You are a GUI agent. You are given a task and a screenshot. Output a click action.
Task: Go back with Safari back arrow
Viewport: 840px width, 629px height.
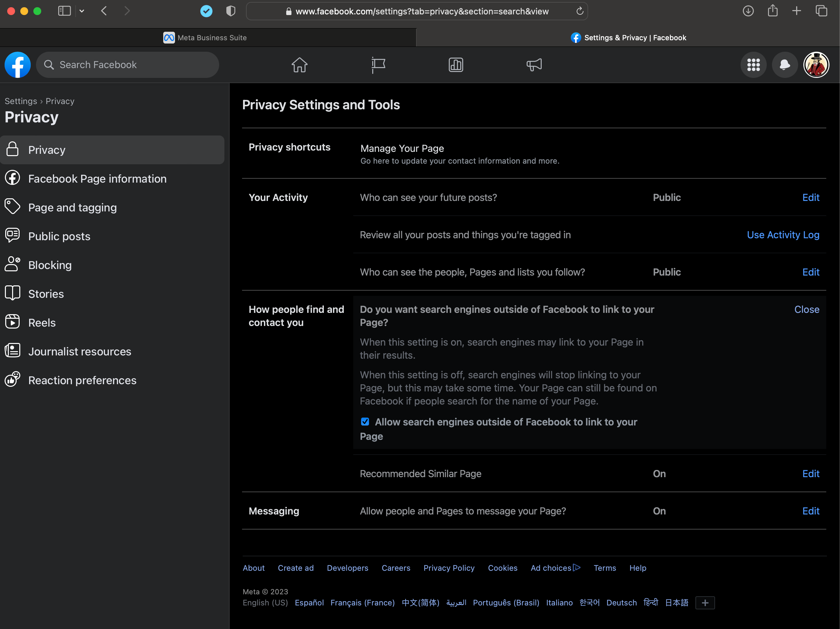(x=104, y=11)
